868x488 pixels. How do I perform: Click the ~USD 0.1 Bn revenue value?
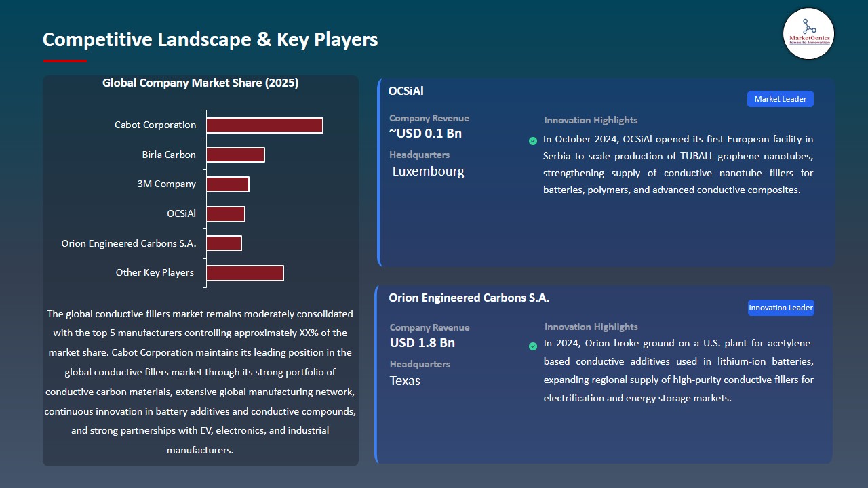[x=425, y=134]
